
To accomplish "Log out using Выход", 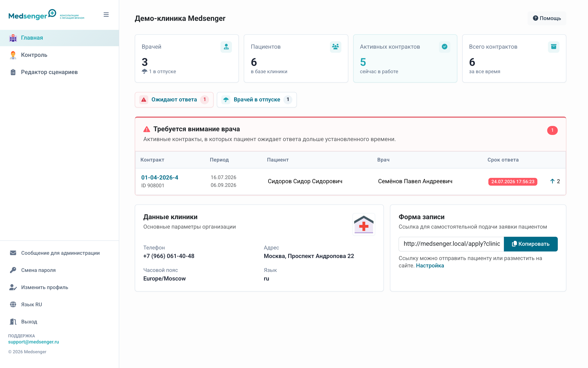I will [60, 322].
